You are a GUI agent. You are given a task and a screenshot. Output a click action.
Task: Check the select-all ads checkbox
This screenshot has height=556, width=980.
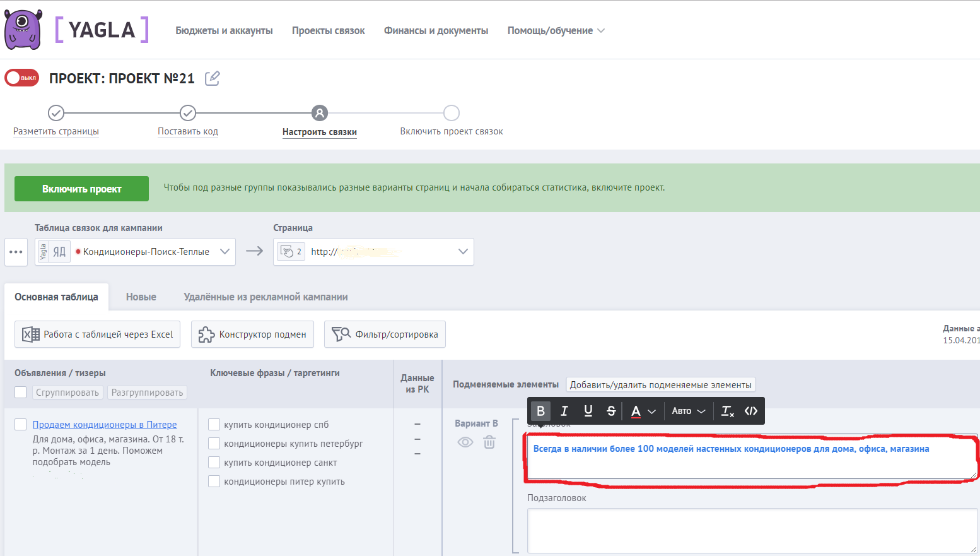[21, 393]
